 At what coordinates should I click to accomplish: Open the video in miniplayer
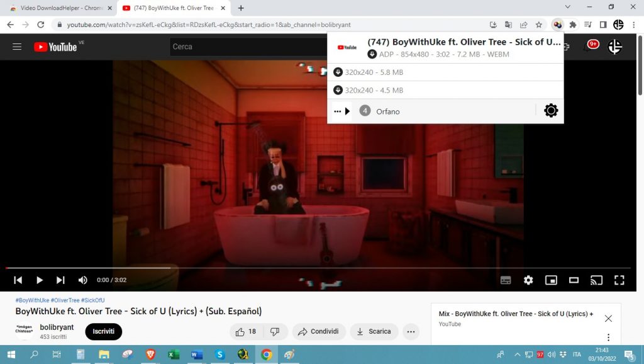click(x=551, y=280)
